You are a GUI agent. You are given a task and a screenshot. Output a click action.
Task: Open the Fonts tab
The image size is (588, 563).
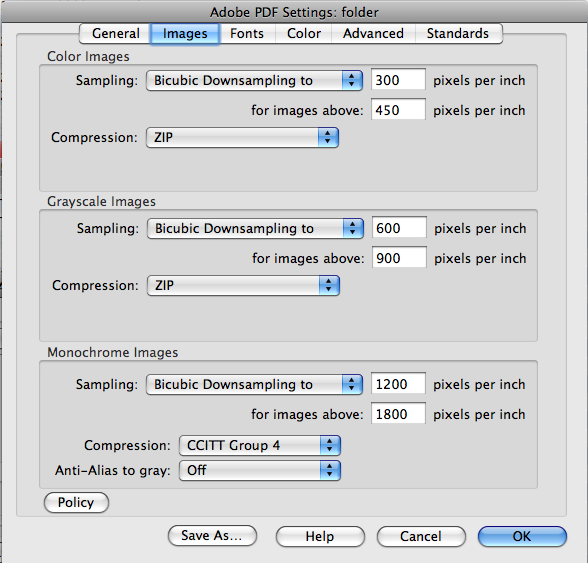click(x=247, y=34)
